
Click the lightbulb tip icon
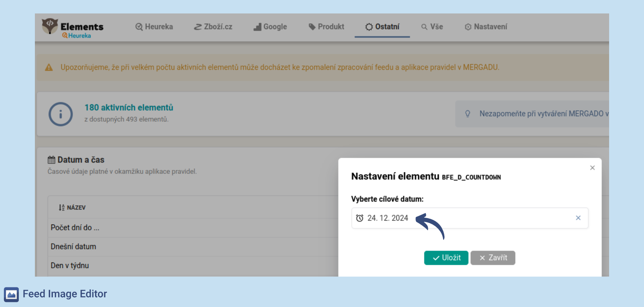point(468,114)
